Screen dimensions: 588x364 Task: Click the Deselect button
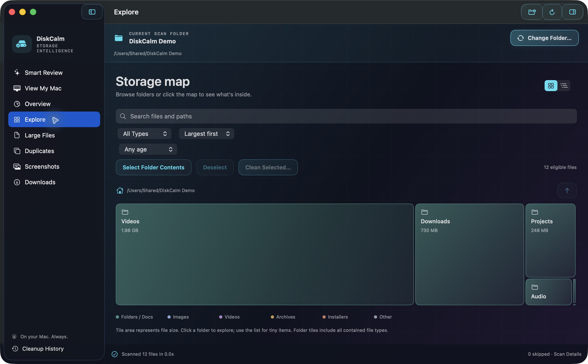tap(215, 167)
